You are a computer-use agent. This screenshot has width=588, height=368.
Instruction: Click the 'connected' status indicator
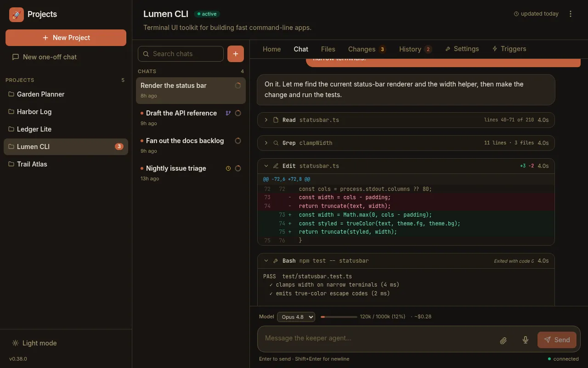(x=563, y=359)
